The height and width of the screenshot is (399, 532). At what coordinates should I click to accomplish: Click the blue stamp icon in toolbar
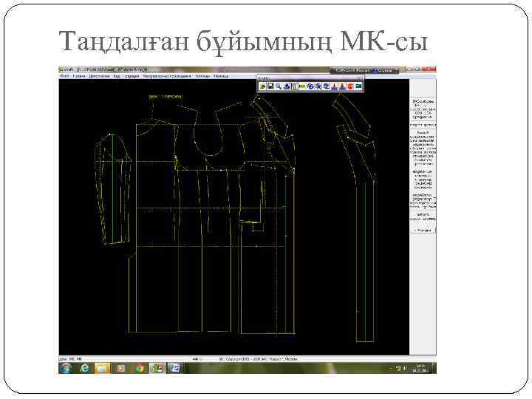pyautogui.click(x=334, y=86)
